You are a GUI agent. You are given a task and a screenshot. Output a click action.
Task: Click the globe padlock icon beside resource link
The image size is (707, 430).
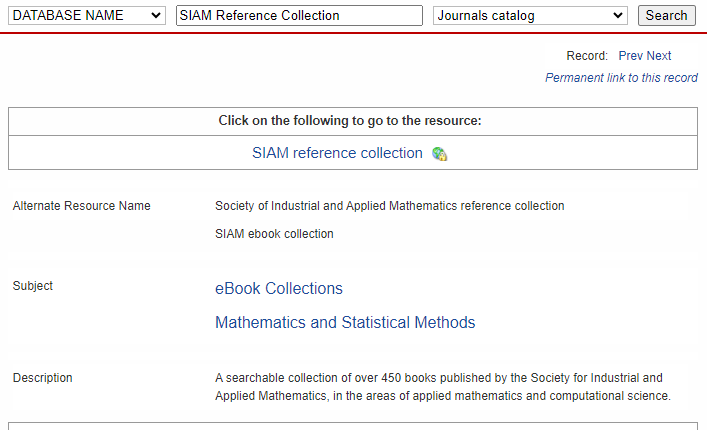tap(439, 154)
